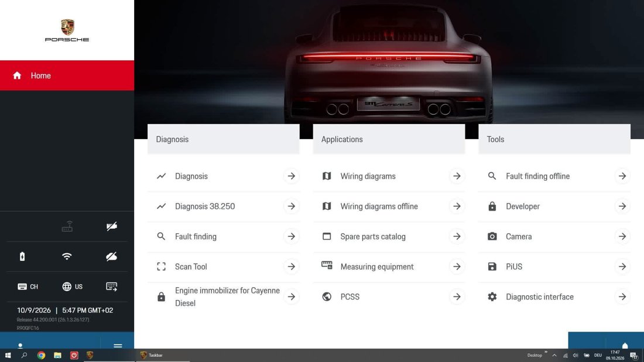The height and width of the screenshot is (362, 644).
Task: Open the Diagnosis 38.250 arrow button
Action: click(291, 206)
